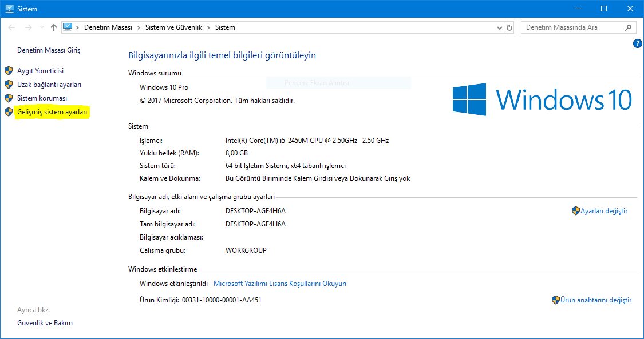Open address bar history dropdown
The image size is (644, 339).
pos(499,28)
